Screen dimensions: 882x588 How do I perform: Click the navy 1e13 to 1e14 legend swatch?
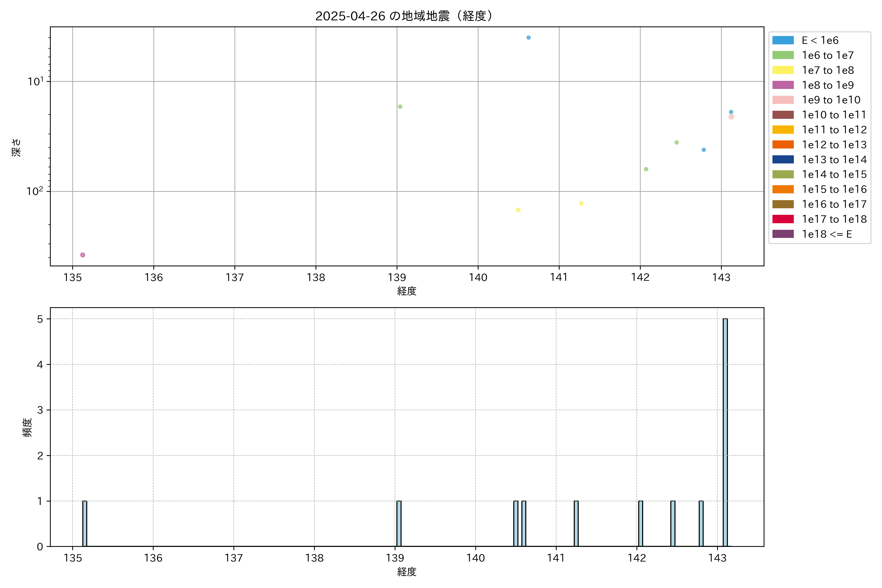pos(783,159)
